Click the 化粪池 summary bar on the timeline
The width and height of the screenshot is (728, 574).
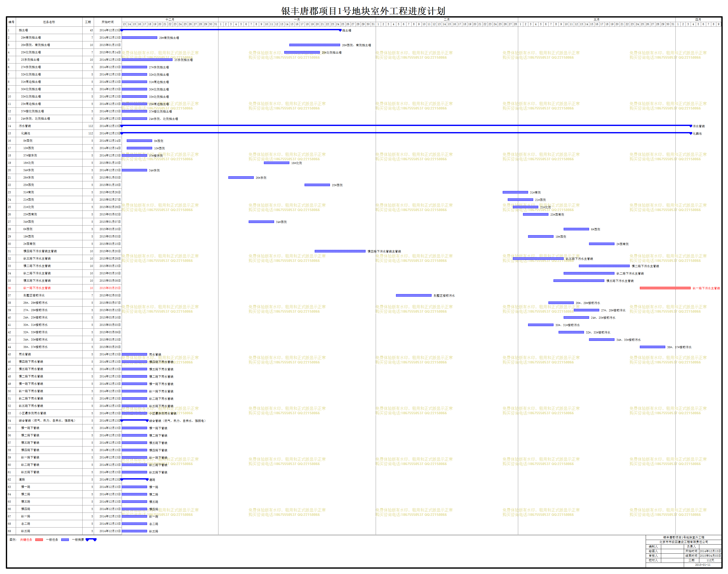pyautogui.click(x=406, y=133)
